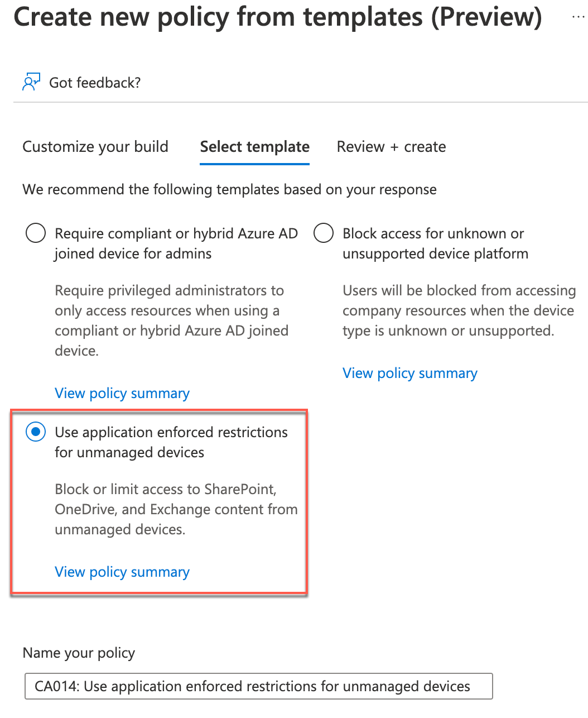Click the Use application enforced restrictions title
This screenshot has width=588, height=718.
point(171,442)
